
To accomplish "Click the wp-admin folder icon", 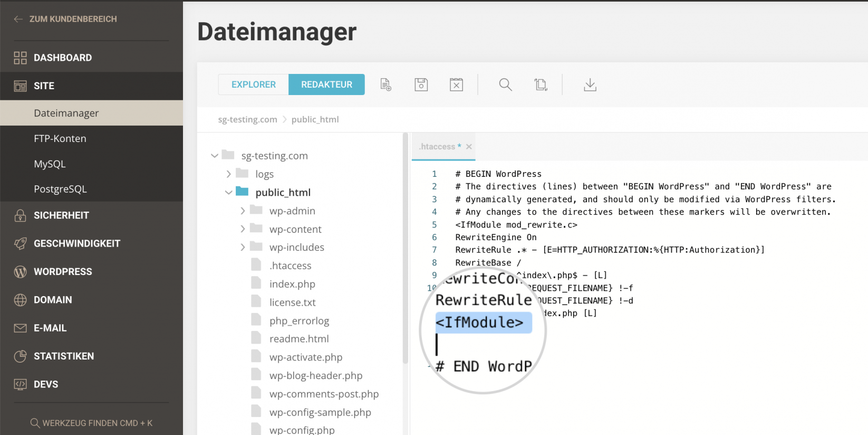I will (256, 210).
